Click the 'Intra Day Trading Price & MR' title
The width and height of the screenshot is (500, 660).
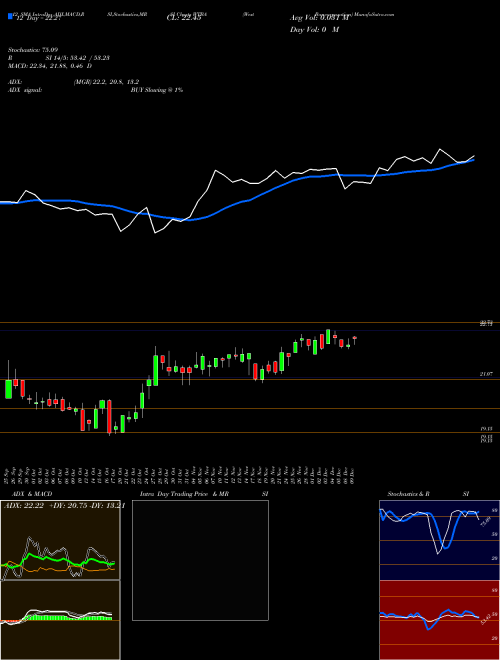184,494
